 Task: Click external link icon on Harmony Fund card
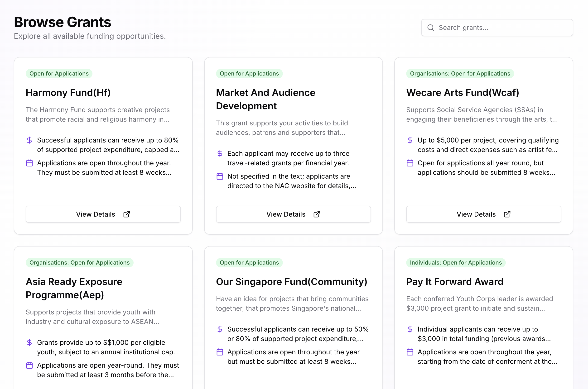[x=127, y=214]
